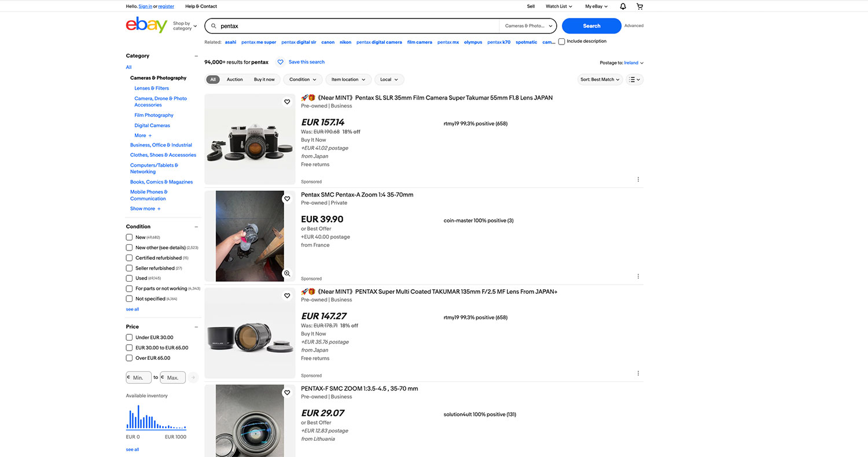
Task: Open the notifications bell icon
Action: [x=623, y=6]
